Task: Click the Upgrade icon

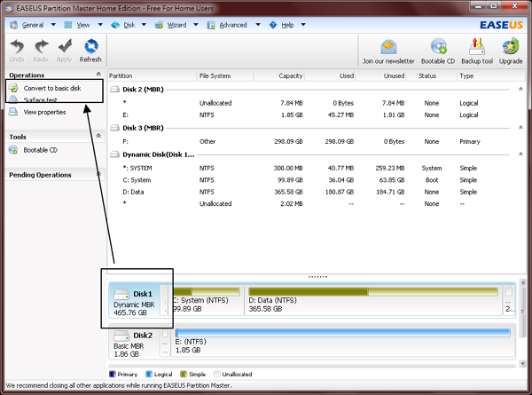Action: [511, 48]
